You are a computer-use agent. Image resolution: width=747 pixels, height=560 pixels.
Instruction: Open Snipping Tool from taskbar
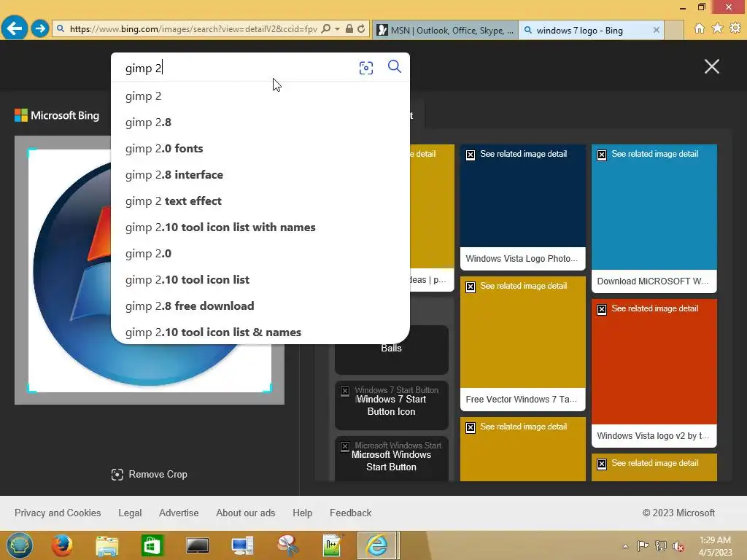tap(287, 545)
